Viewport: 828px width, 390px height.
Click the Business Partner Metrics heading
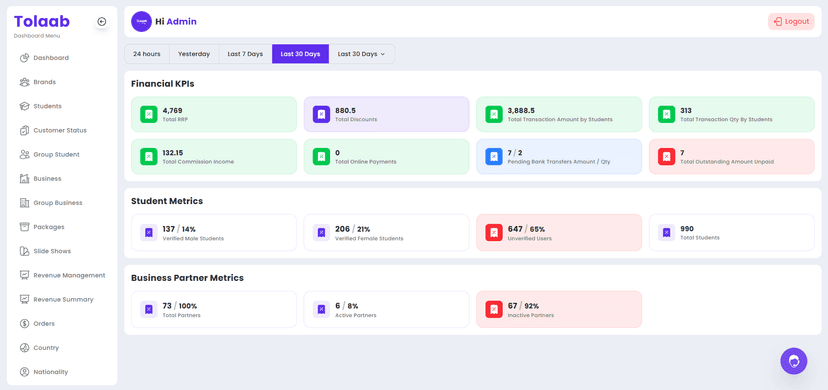187,278
